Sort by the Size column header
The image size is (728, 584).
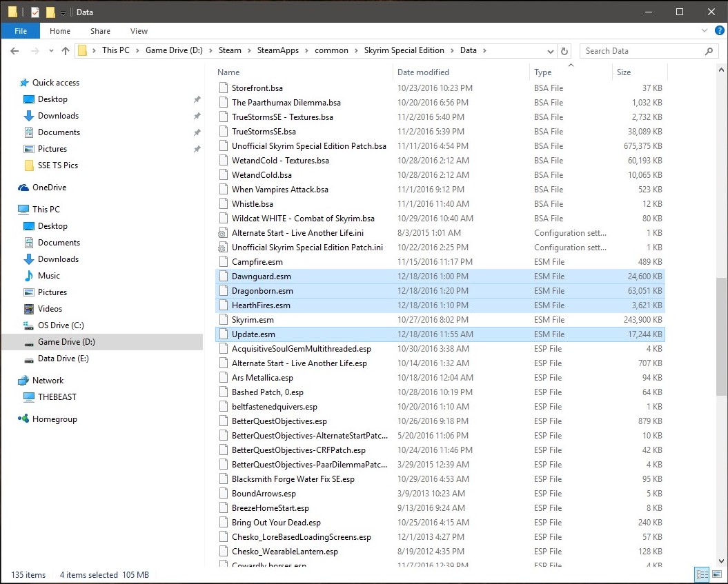pyautogui.click(x=624, y=72)
